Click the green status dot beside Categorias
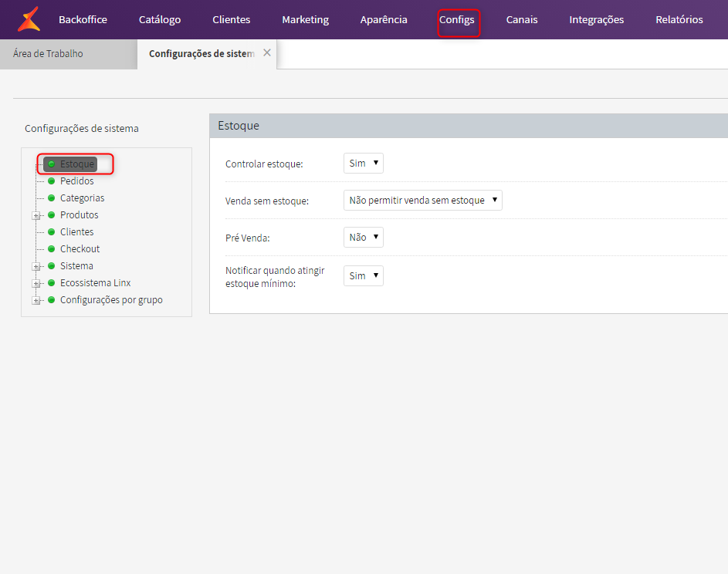Viewport: 728px width, 574px height. [x=52, y=198]
